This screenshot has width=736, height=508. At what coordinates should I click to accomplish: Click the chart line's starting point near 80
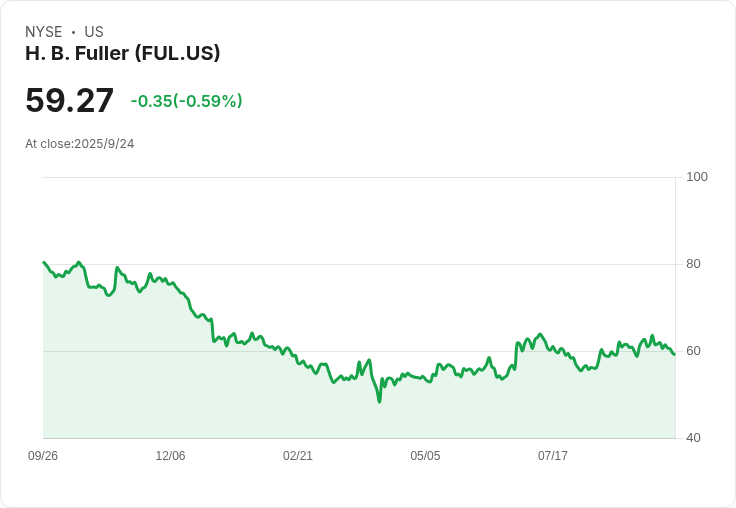[44, 262]
